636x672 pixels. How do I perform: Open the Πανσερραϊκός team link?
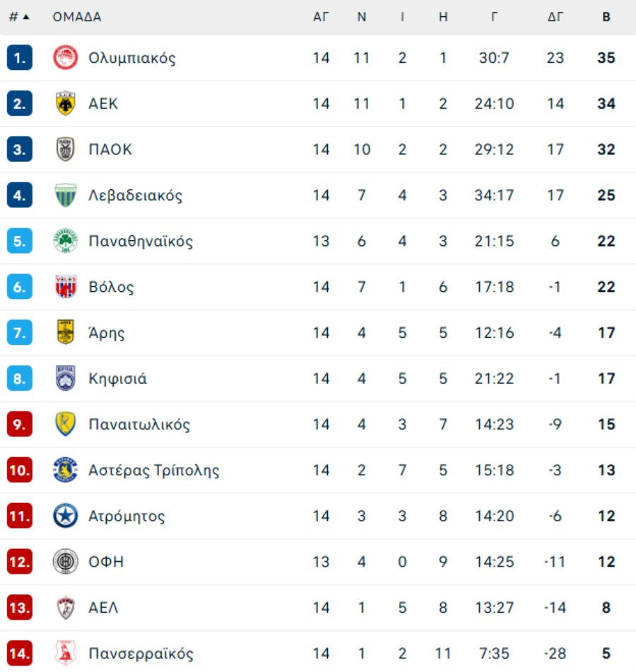[x=141, y=654]
